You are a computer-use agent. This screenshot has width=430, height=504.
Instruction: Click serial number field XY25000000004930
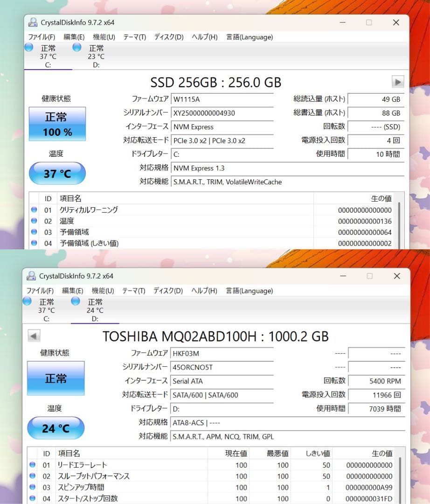click(222, 113)
